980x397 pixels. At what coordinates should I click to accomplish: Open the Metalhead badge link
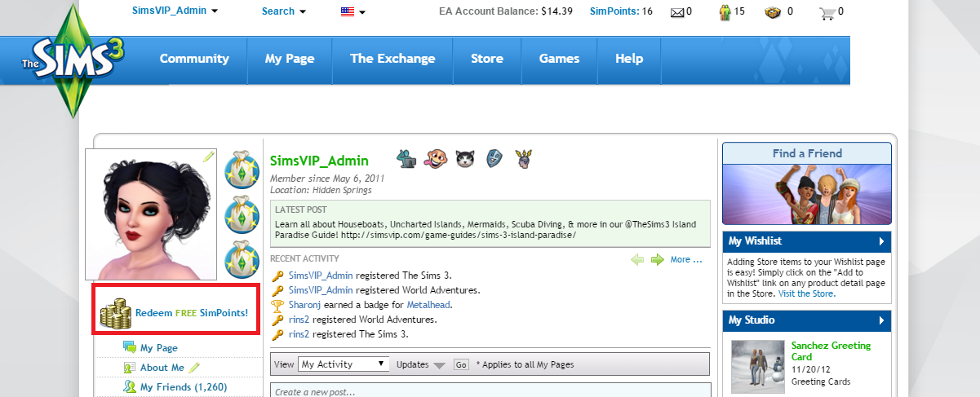[x=428, y=305]
